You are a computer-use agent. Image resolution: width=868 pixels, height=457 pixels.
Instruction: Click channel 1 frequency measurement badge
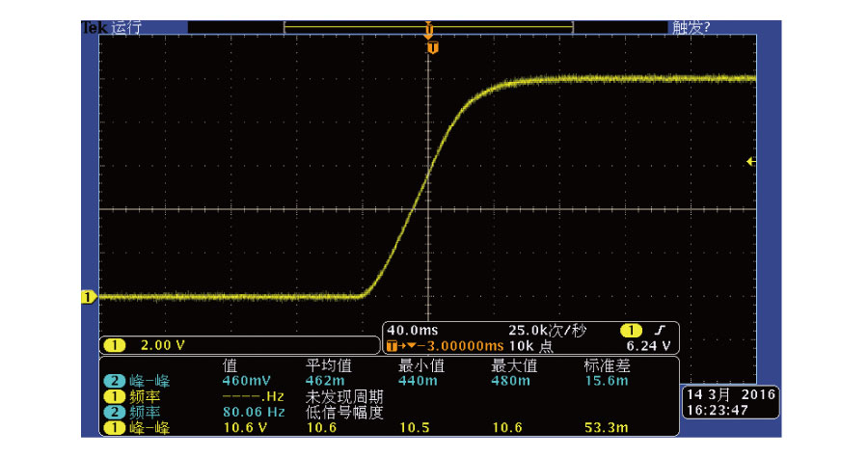tap(114, 396)
